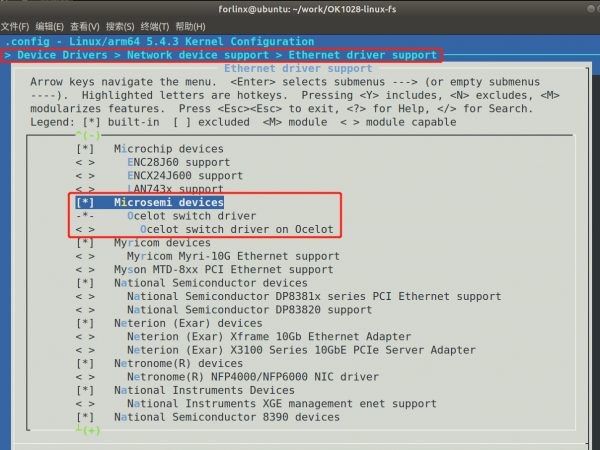Click the green (+) scroll-down indicator
Viewport: 600px width, 450px height.
point(88,430)
